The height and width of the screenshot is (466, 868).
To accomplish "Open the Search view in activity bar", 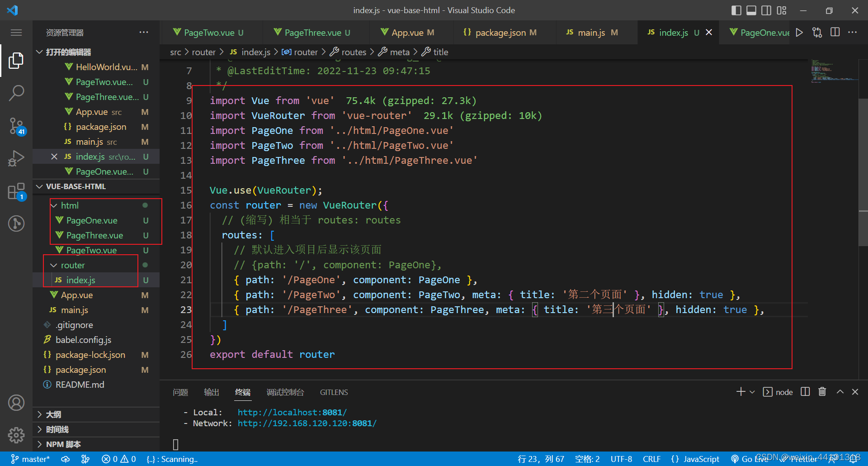I will tap(16, 93).
